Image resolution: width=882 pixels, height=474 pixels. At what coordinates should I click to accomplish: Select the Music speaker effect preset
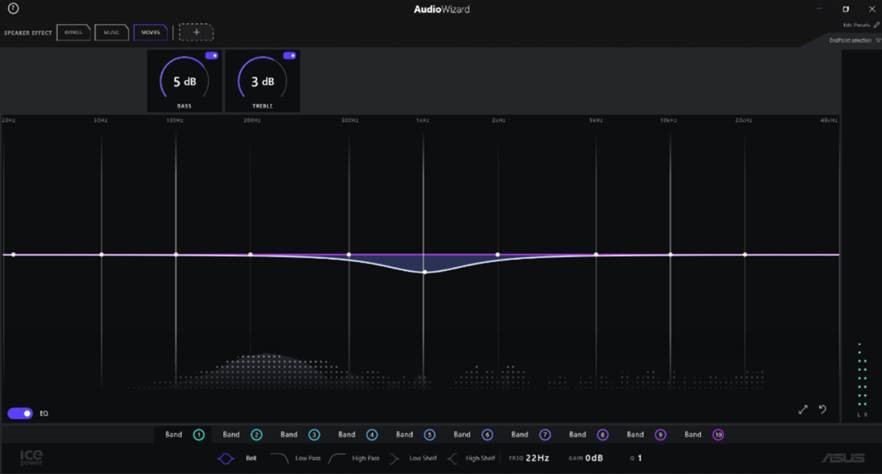pyautogui.click(x=111, y=33)
